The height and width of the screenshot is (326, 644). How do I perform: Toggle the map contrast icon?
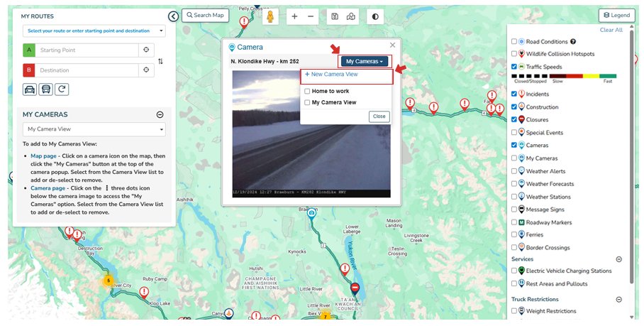click(x=375, y=16)
